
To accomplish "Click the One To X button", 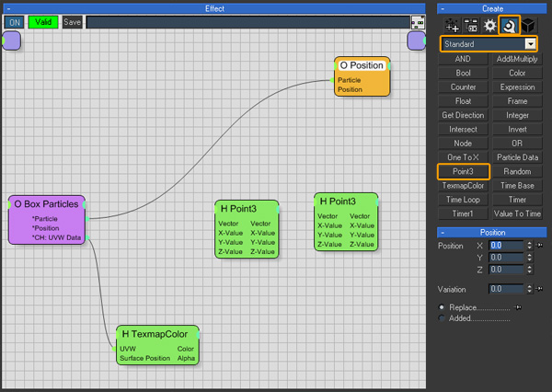I will pyautogui.click(x=463, y=157).
